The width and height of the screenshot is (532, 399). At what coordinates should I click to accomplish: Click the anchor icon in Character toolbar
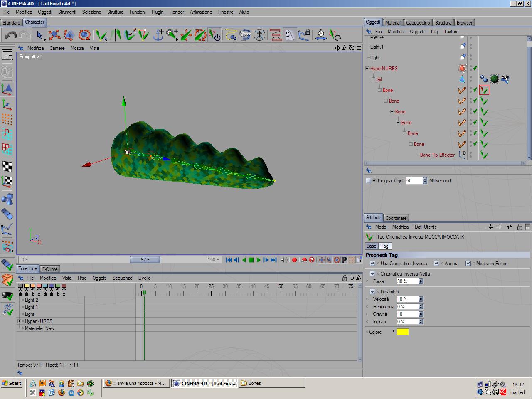click(x=158, y=35)
